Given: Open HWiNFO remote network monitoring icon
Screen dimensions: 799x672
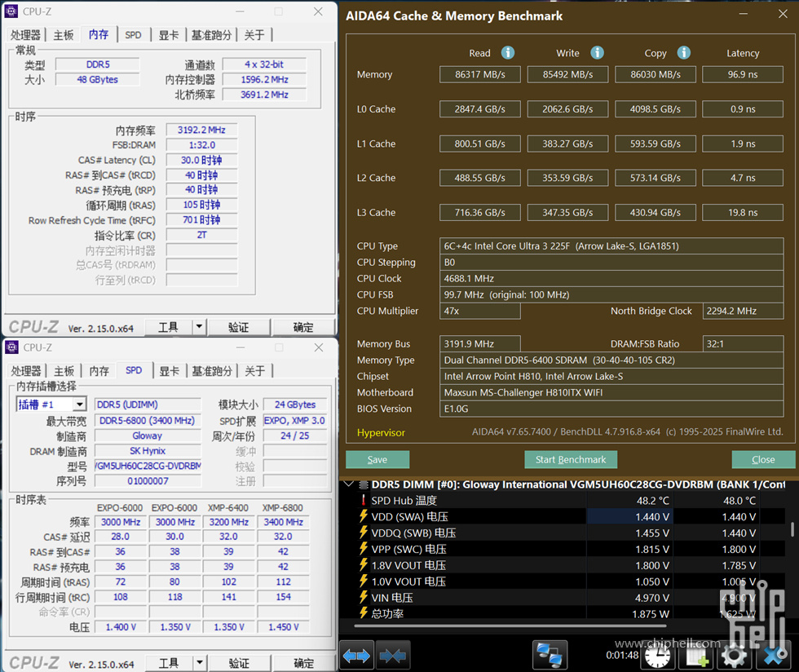Looking at the screenshot, I should [x=550, y=655].
